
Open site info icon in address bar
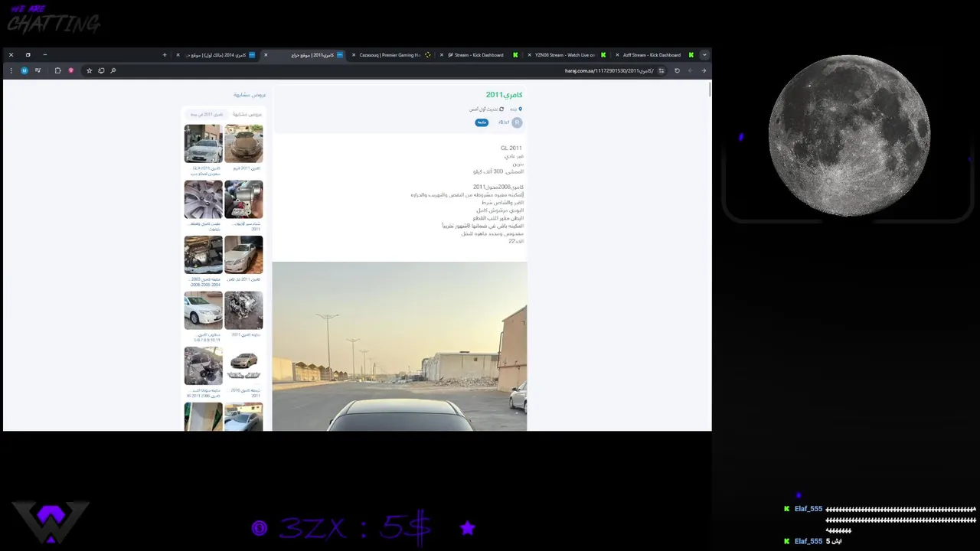click(661, 70)
